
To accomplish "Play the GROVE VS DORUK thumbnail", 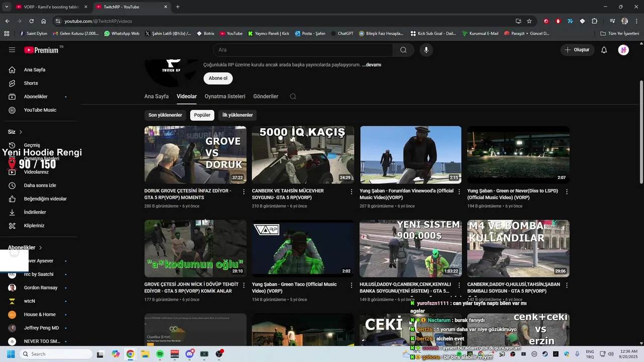I will tap(195, 155).
